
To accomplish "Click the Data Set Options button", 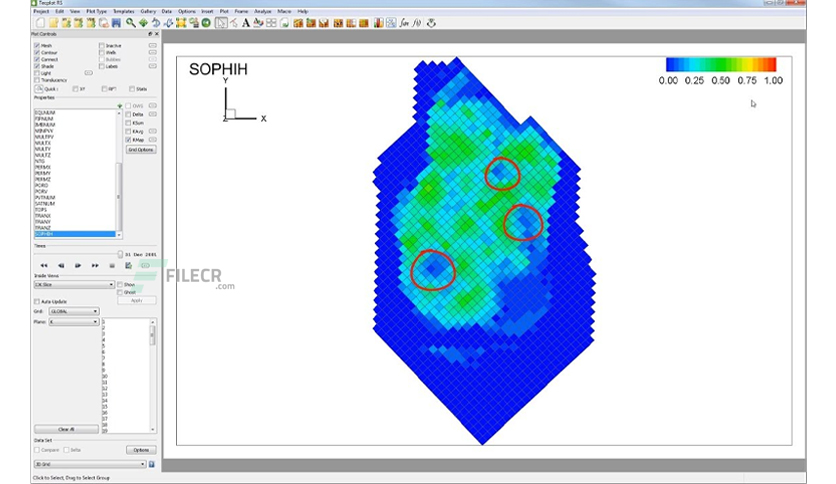I will [x=141, y=450].
